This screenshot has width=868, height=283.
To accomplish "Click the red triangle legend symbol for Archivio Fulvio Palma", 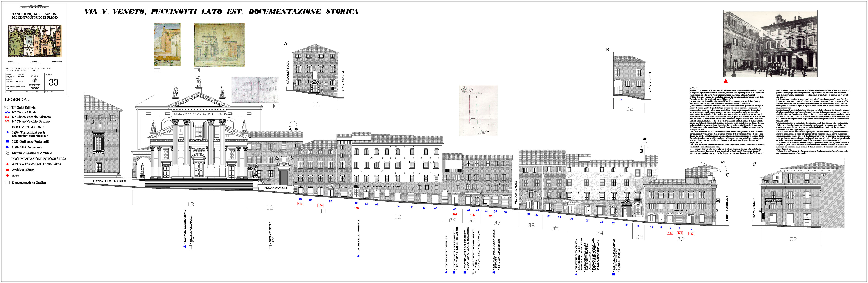I will [x=7, y=164].
